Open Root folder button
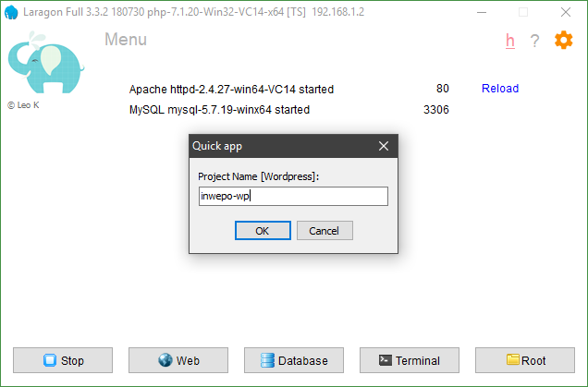This screenshot has width=588, height=387. 524,360
